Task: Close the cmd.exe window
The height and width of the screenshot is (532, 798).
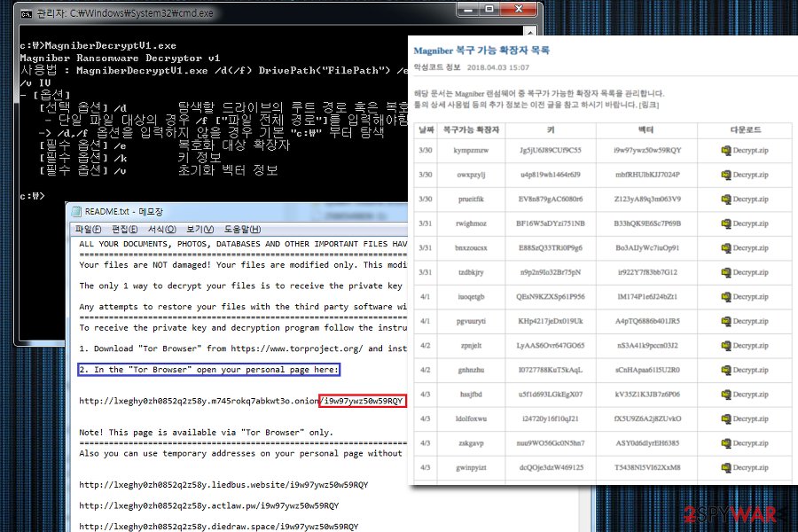Action: pos(519,9)
